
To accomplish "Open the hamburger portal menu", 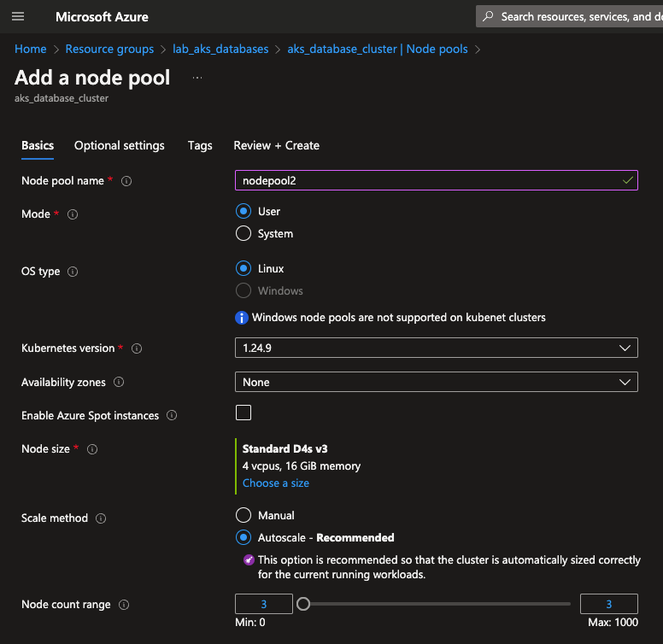I will [x=18, y=16].
